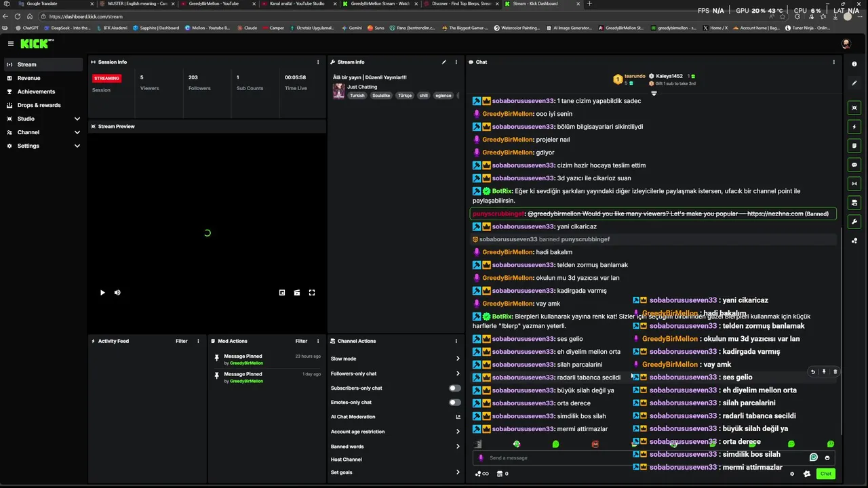Viewport: 868px width, 488px height.
Task: Edit stream info with the pencil icon
Action: coord(444,62)
